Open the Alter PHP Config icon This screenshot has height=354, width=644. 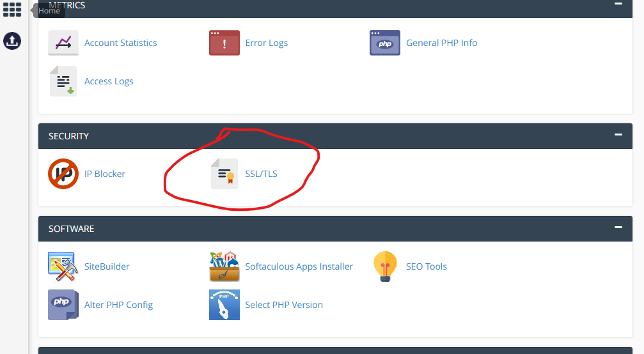click(63, 305)
